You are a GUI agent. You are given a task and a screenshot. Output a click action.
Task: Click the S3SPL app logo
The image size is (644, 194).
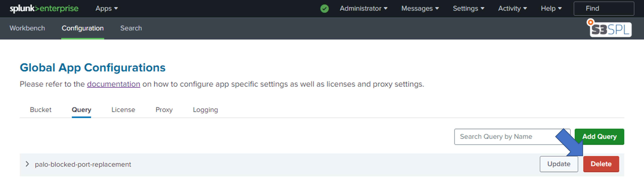click(610, 29)
